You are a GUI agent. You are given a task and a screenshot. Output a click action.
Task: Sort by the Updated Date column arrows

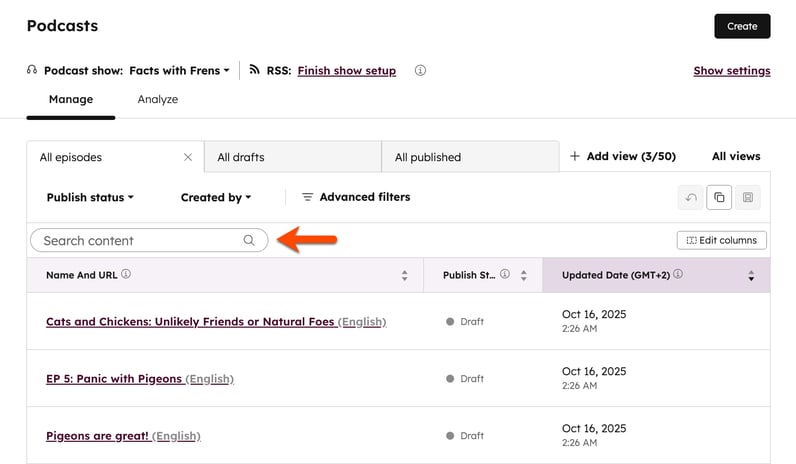pyautogui.click(x=751, y=276)
